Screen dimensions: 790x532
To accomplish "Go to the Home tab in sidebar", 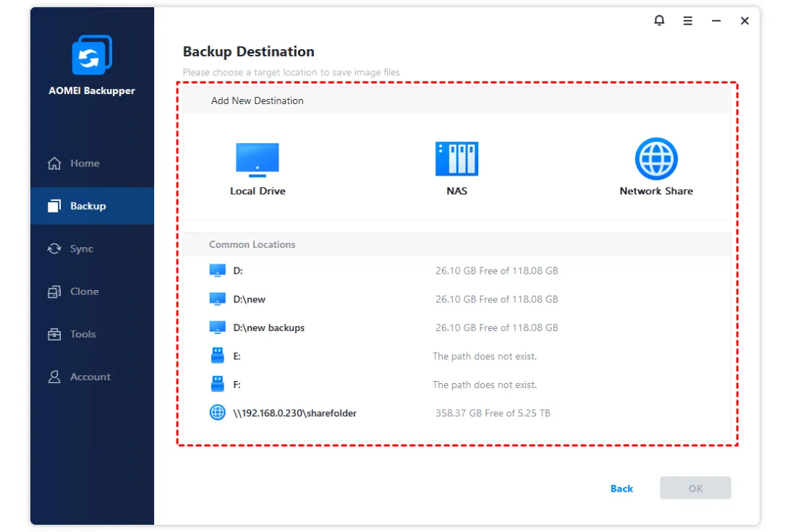I will pyautogui.click(x=85, y=163).
